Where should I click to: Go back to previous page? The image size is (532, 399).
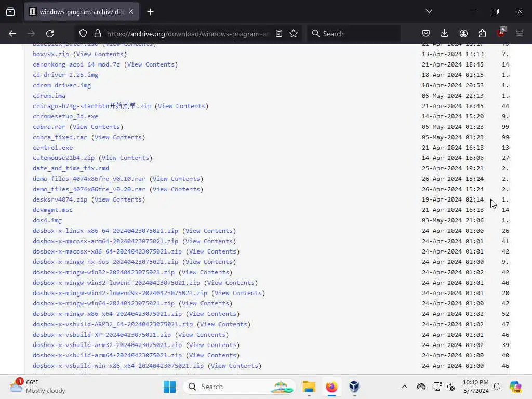(x=12, y=34)
